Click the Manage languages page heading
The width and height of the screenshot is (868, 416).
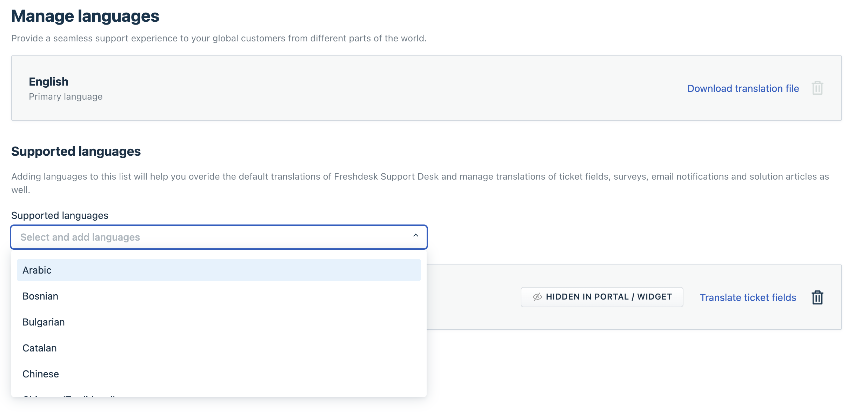pos(85,16)
